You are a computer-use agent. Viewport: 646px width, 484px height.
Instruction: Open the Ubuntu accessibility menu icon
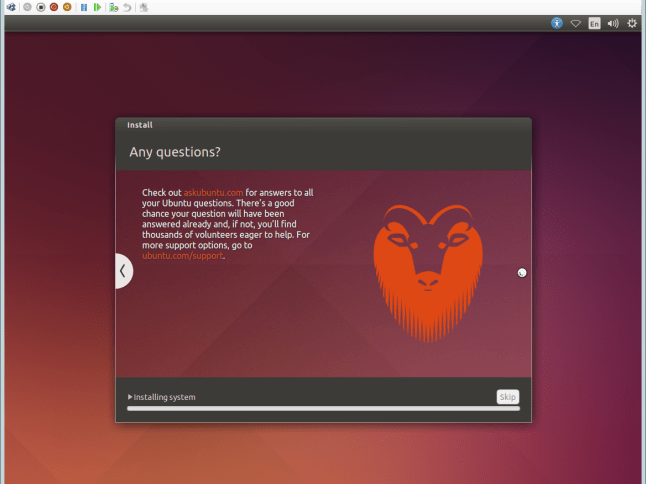click(557, 23)
